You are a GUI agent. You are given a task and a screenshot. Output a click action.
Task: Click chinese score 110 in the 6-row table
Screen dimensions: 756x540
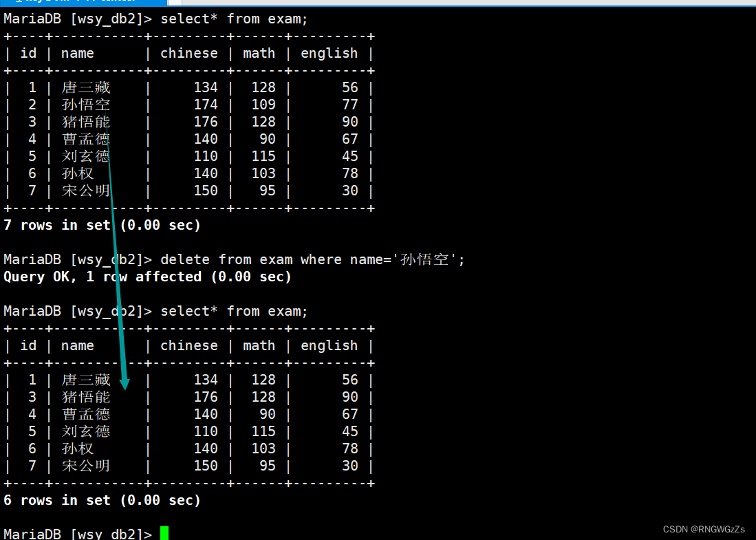tap(206, 431)
